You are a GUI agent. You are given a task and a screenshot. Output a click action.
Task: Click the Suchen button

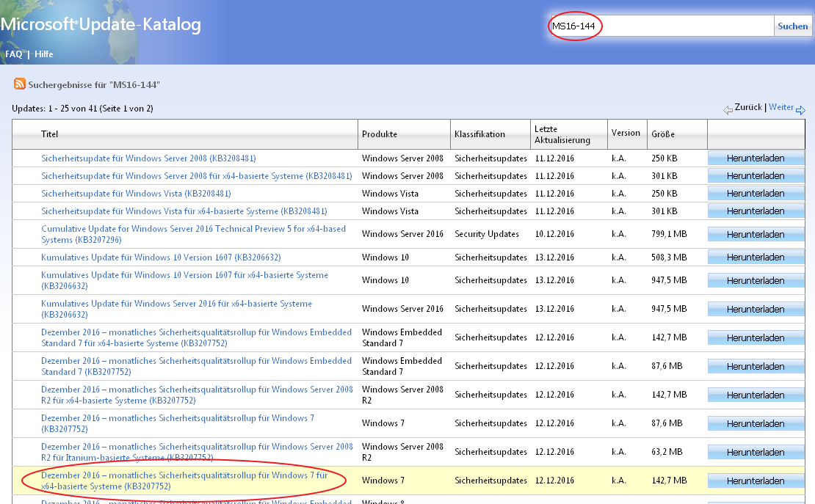coord(793,26)
